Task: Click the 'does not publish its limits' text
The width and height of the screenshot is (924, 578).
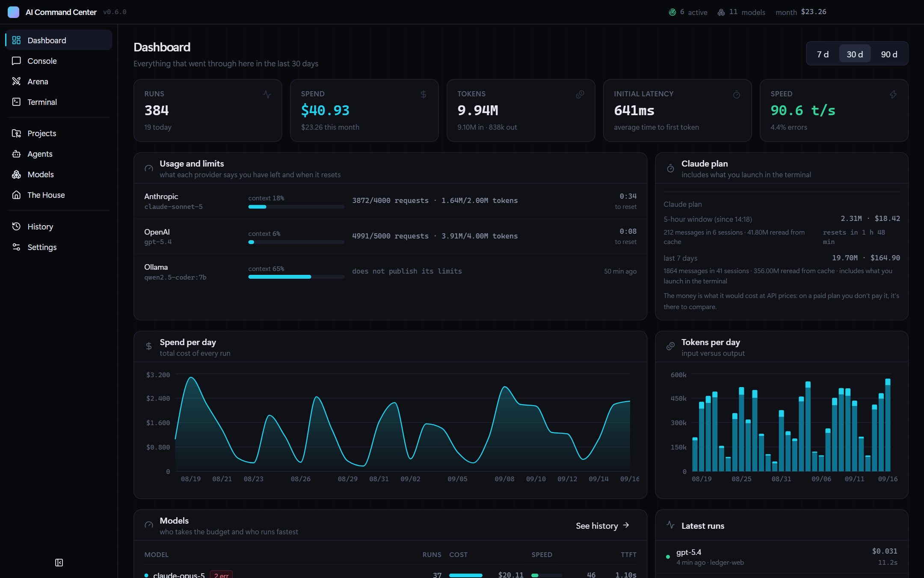Action: point(407,271)
